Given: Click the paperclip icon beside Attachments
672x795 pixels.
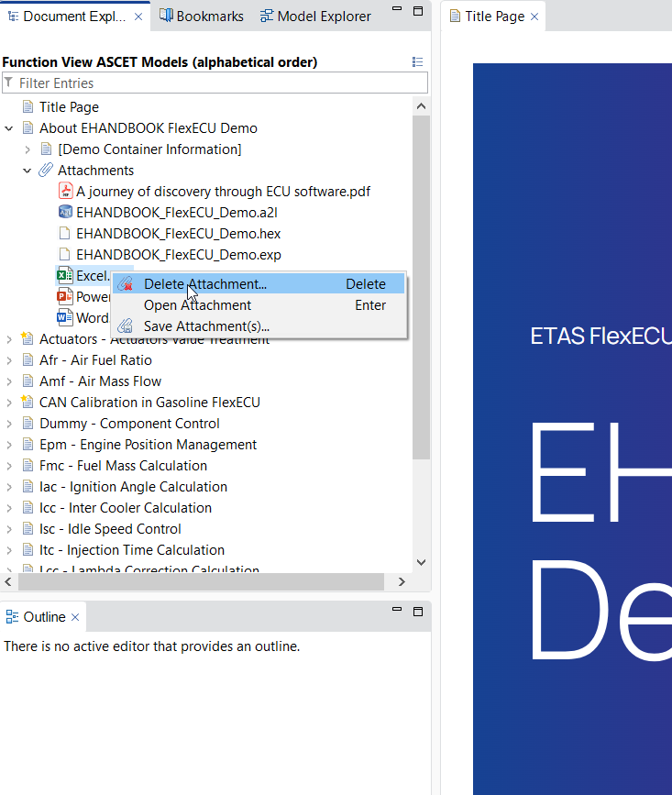Looking at the screenshot, I should coord(46,171).
